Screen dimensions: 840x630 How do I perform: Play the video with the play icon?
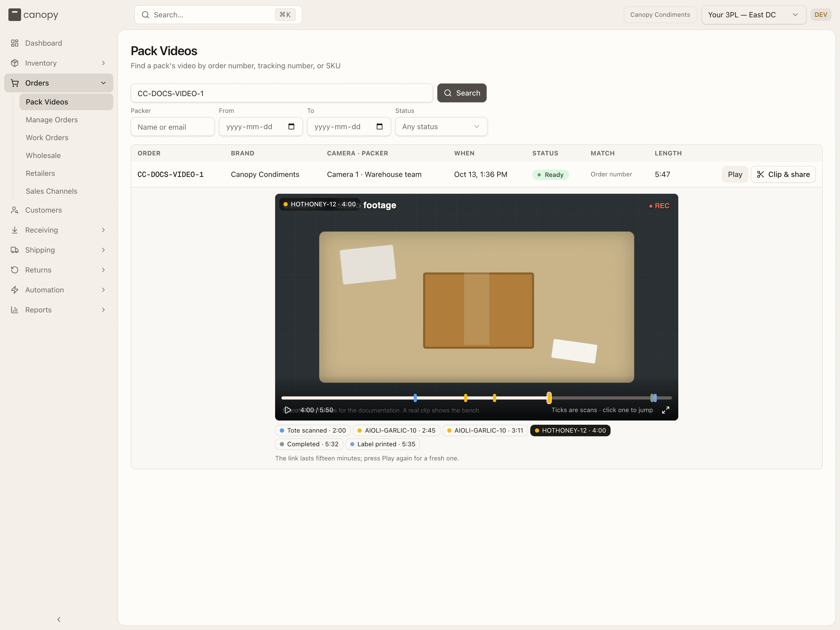pos(288,410)
